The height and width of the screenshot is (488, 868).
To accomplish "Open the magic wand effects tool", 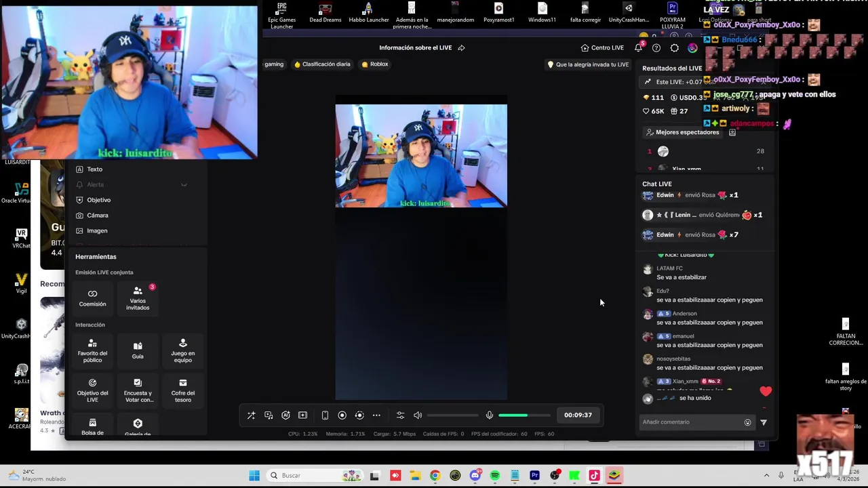I will (251, 415).
